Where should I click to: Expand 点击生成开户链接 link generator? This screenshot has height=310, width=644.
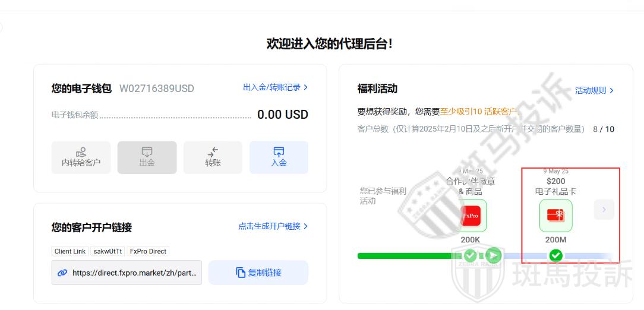point(273,226)
